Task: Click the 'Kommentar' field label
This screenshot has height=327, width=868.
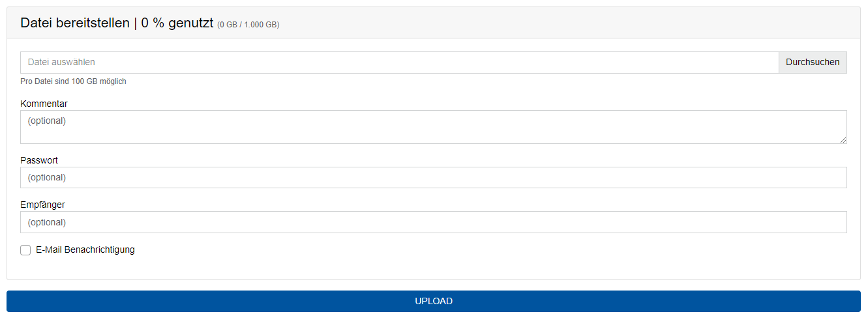Action: [44, 104]
